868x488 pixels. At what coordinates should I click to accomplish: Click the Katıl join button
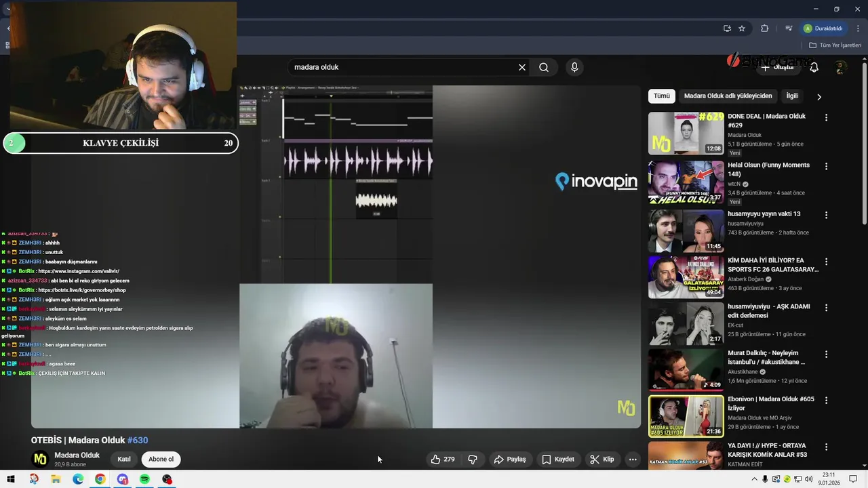tap(124, 460)
